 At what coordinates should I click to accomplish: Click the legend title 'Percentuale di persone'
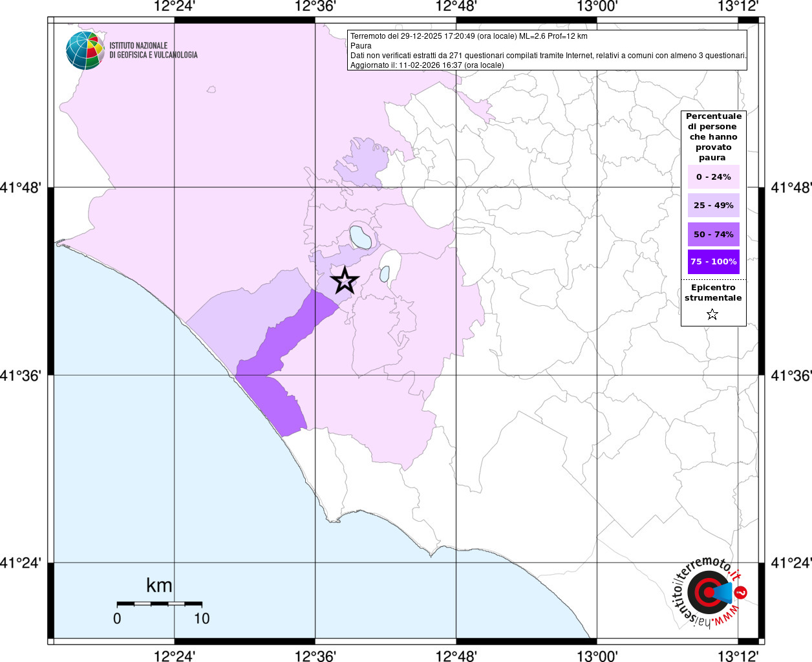[x=714, y=136]
